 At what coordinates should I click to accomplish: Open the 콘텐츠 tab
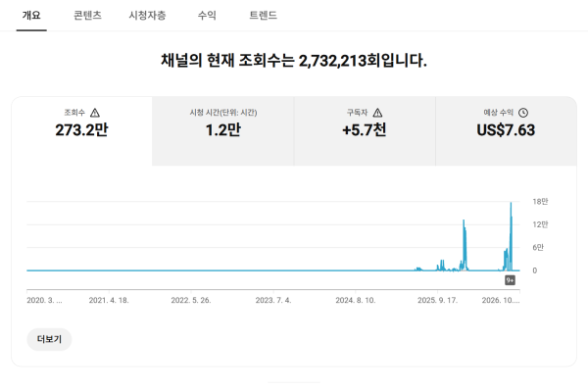87,16
